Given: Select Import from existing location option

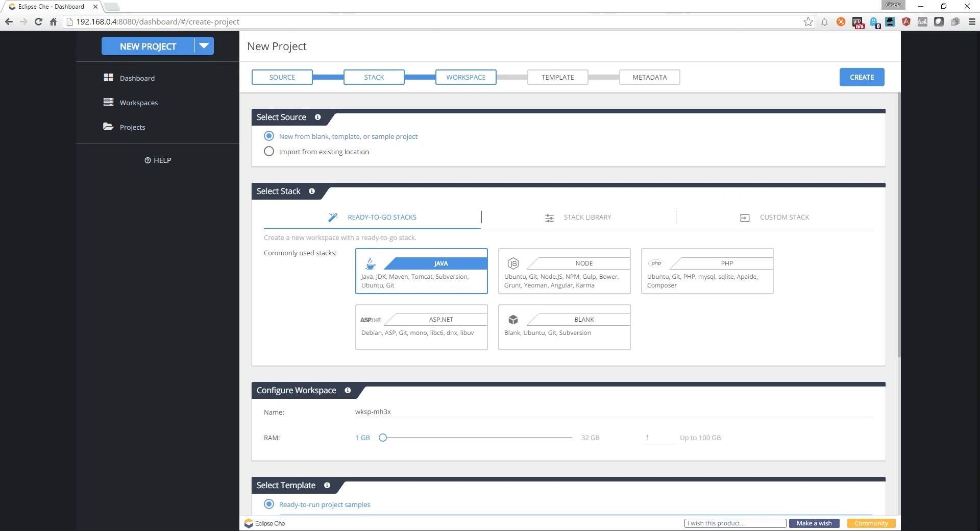Looking at the screenshot, I should point(269,152).
